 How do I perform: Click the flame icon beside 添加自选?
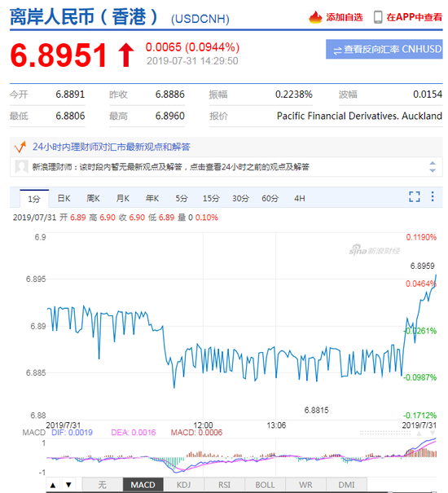(x=315, y=17)
